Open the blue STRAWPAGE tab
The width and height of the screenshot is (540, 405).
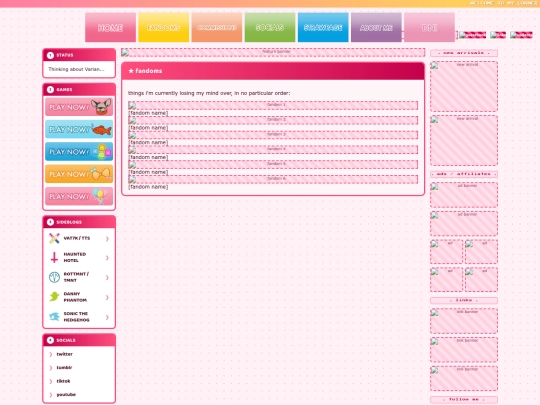[x=323, y=28]
